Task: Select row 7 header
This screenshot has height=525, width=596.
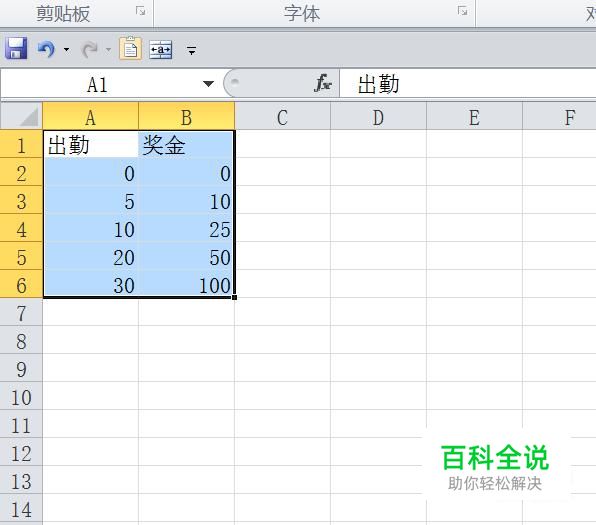Action: click(x=21, y=312)
